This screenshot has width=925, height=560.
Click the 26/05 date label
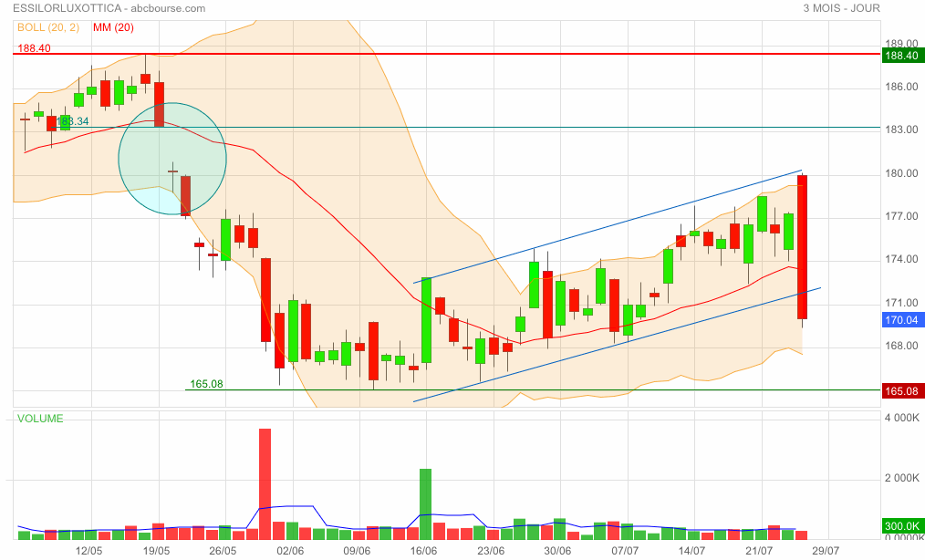(223, 551)
